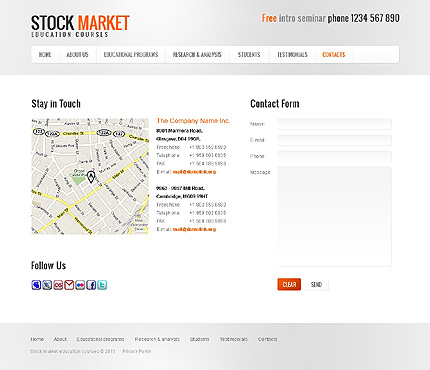Click the orange Clear button
This screenshot has width=430, height=370.
[x=289, y=284]
